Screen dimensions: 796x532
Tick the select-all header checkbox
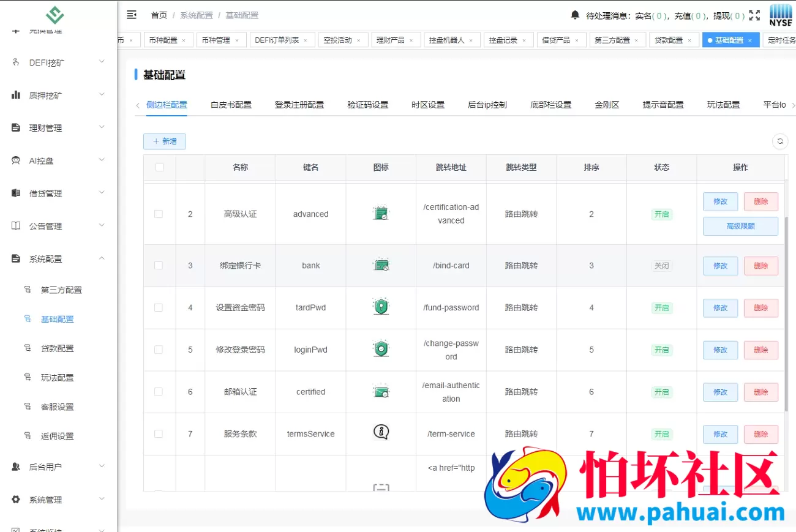click(x=160, y=167)
